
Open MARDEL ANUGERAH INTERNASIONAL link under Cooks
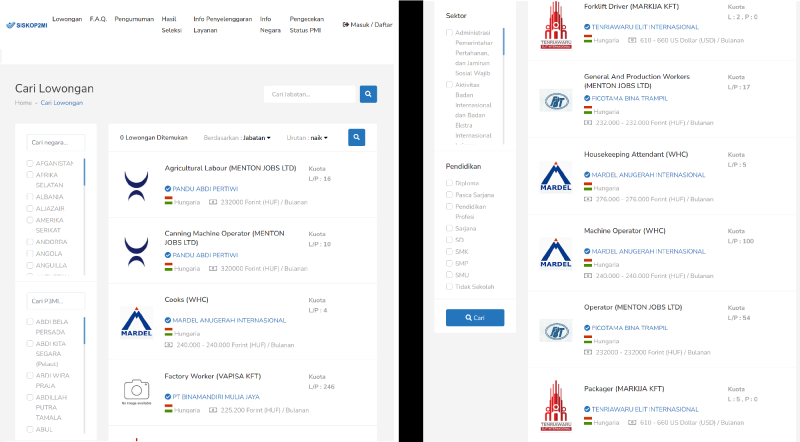[x=229, y=321]
